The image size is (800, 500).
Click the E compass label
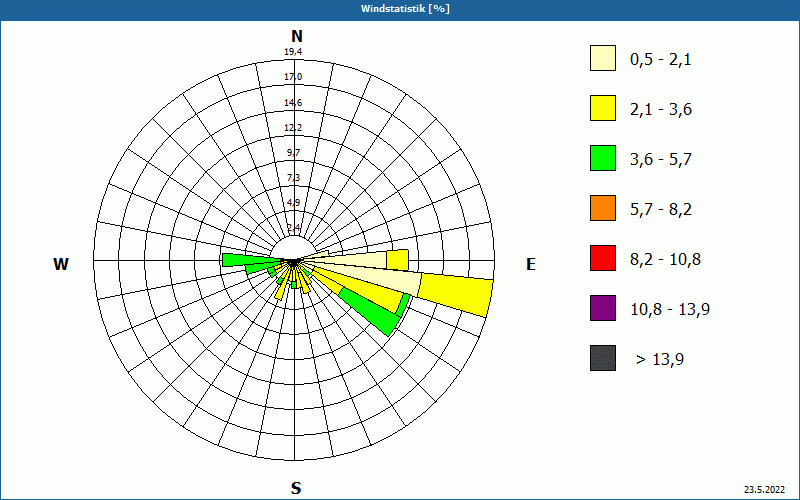[x=531, y=264]
